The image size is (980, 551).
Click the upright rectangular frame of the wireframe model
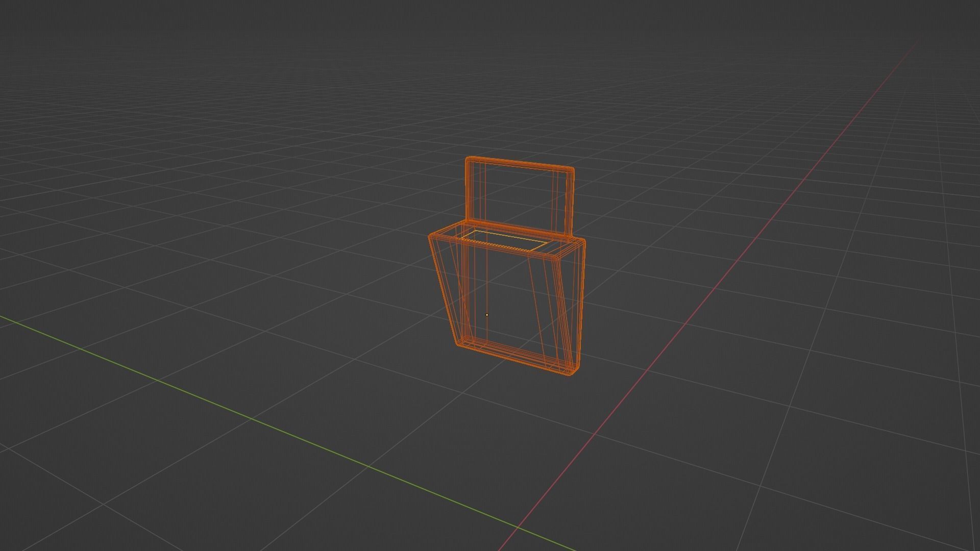pyautogui.click(x=520, y=197)
